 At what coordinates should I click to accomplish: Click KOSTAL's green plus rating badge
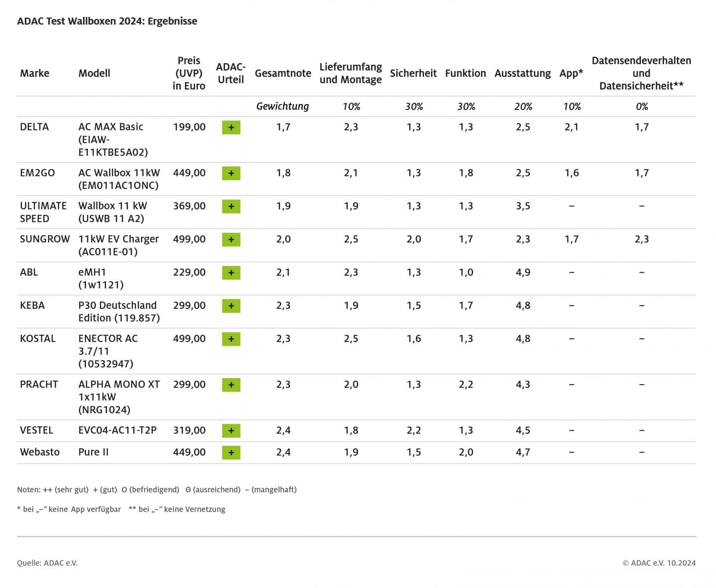(231, 339)
